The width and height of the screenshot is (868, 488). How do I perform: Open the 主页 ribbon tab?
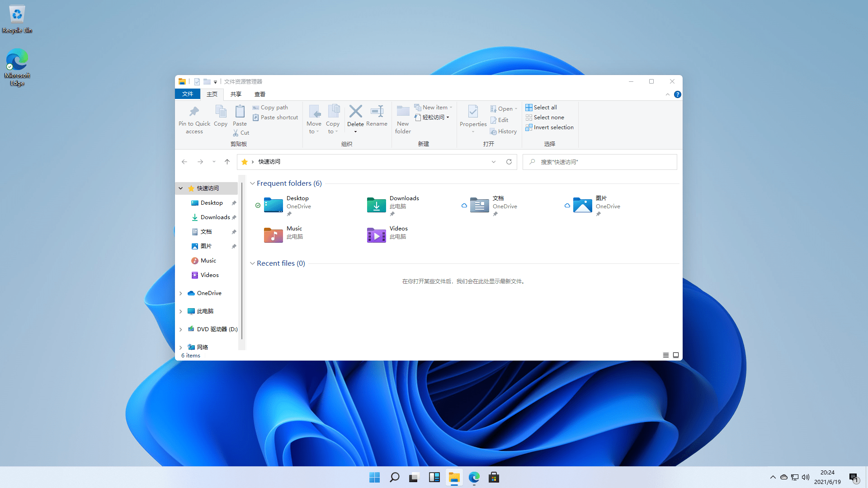[211, 94]
